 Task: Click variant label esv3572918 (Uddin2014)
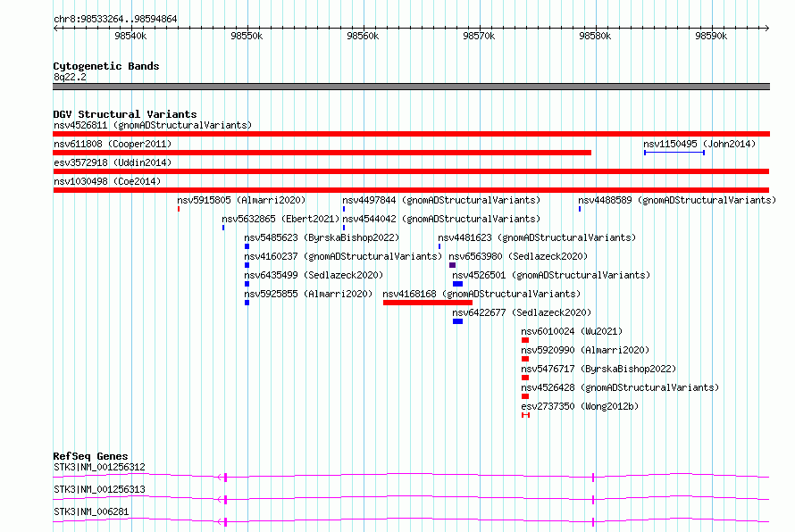(113, 162)
